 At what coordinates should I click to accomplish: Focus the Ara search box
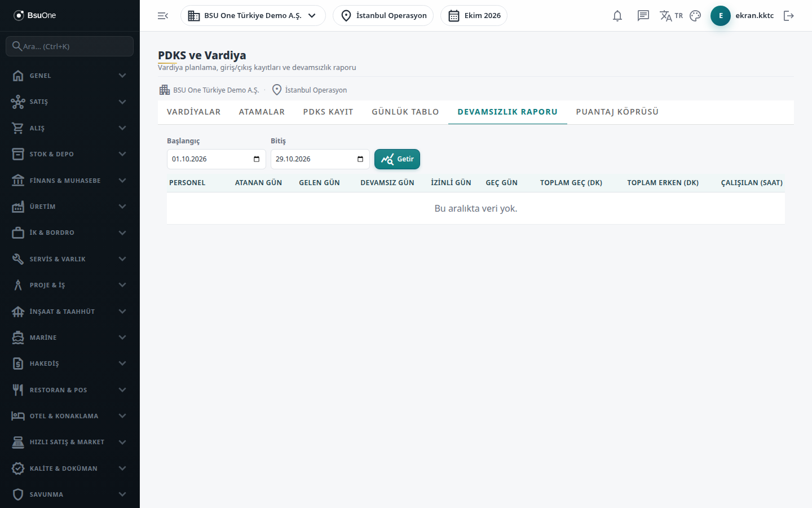[x=70, y=46]
